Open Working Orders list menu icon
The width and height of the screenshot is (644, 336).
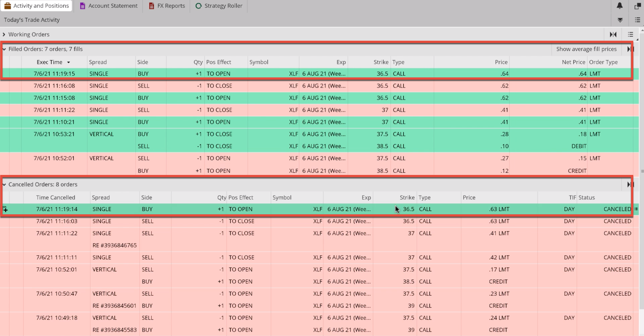(x=631, y=34)
